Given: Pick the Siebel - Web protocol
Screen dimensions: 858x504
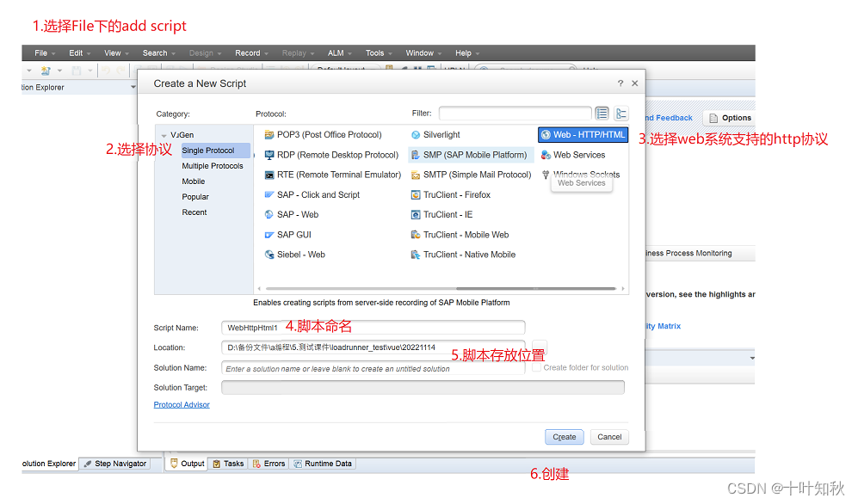Looking at the screenshot, I should 294,255.
